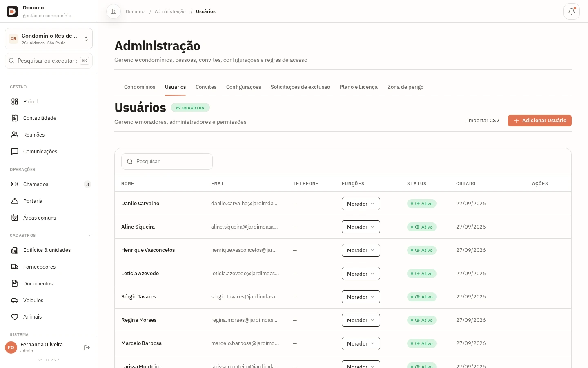Open Fornecedores truck icon

point(15,267)
